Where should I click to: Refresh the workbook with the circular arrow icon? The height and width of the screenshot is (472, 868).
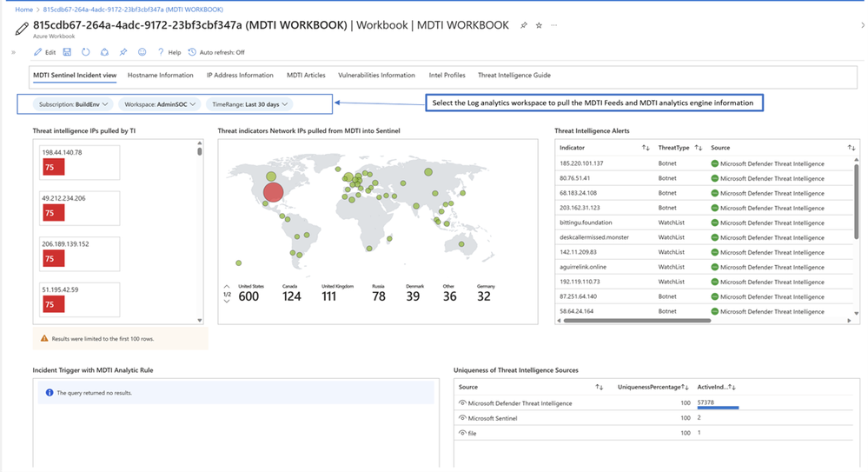click(85, 52)
